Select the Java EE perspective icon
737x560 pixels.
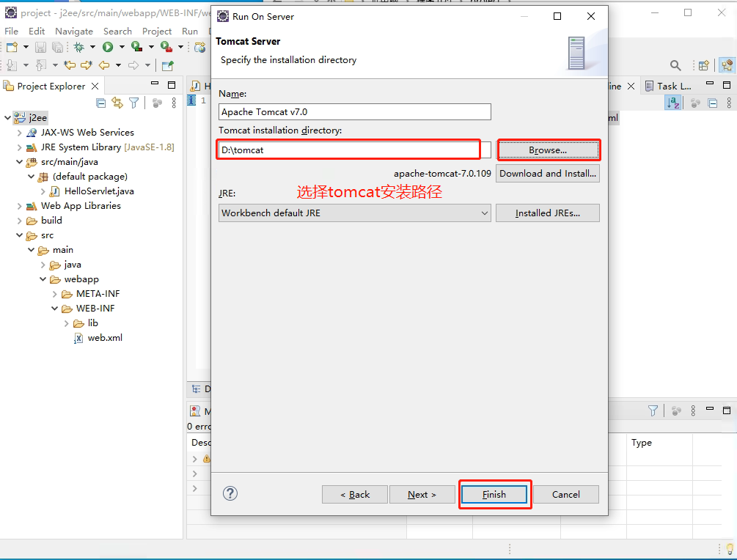[727, 65]
